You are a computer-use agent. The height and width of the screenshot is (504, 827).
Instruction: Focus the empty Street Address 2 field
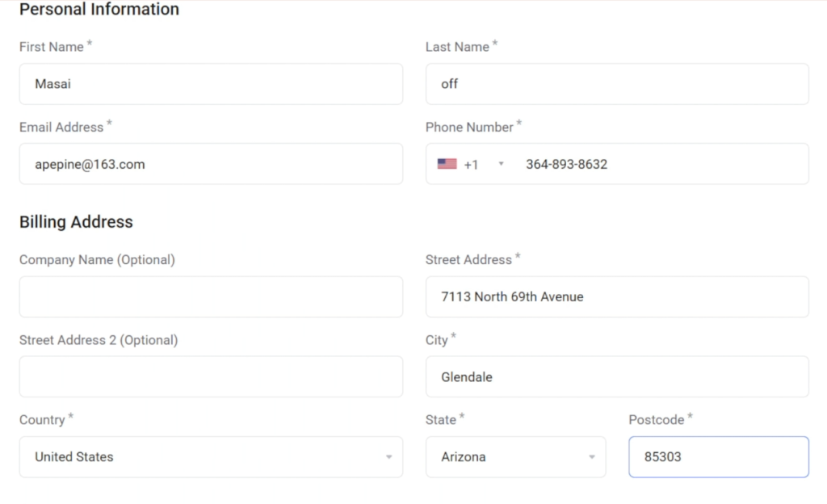click(211, 376)
